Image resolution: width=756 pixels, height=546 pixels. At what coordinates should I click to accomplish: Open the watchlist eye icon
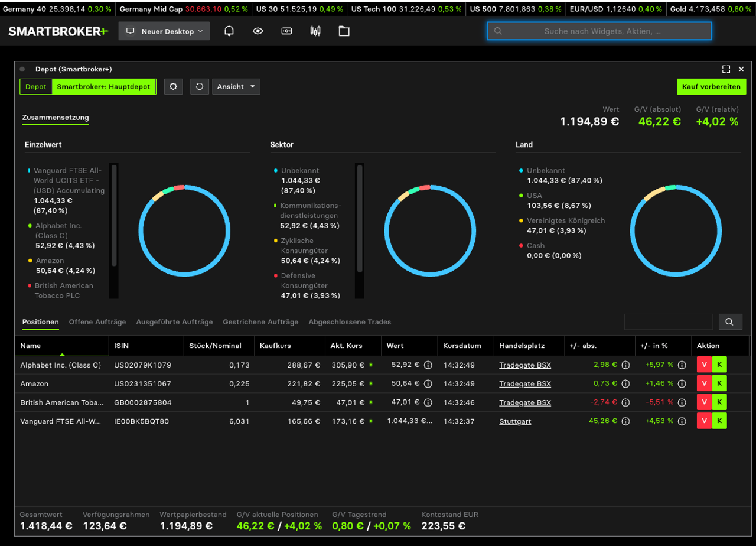coord(258,31)
